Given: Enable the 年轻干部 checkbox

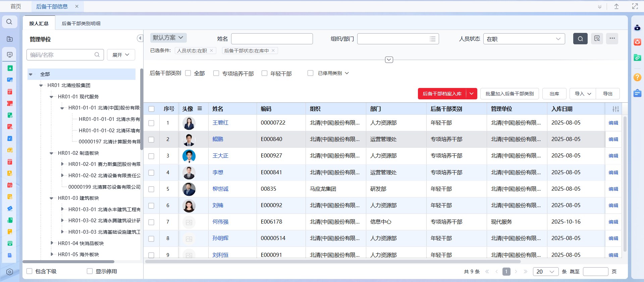Looking at the screenshot, I should click(x=265, y=73).
